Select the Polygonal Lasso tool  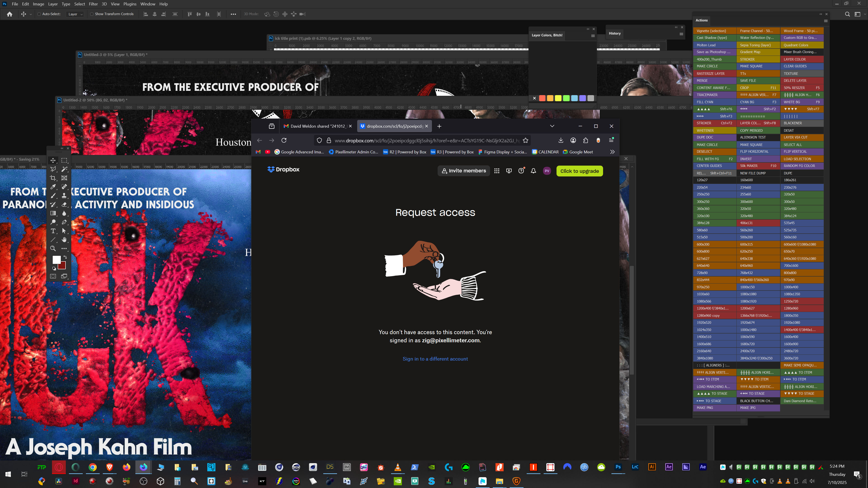pyautogui.click(x=53, y=169)
